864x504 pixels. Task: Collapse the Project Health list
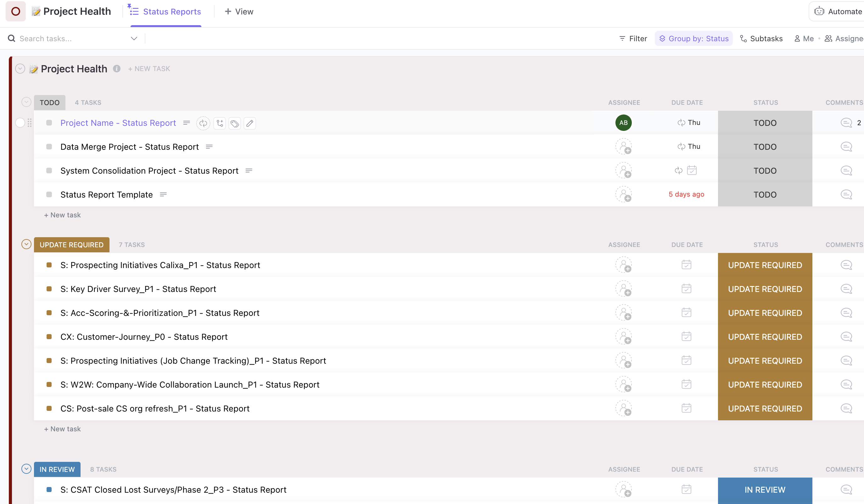[x=20, y=69]
